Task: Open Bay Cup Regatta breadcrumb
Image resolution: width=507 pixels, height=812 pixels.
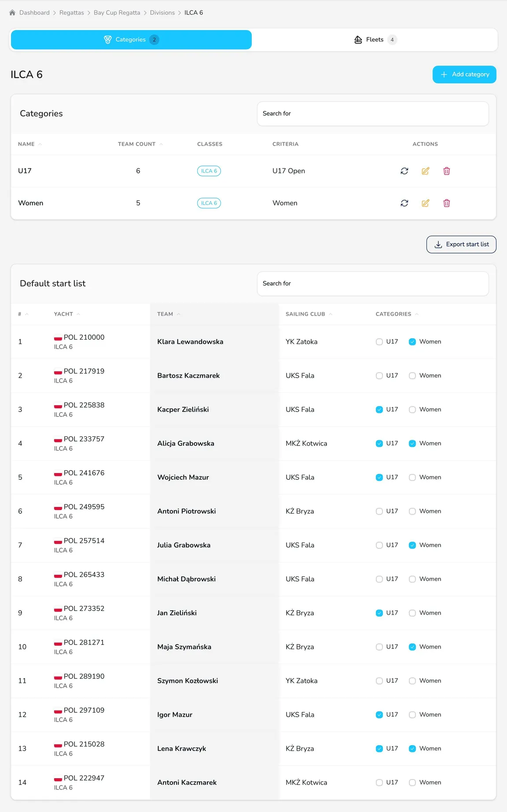Action: coord(117,13)
